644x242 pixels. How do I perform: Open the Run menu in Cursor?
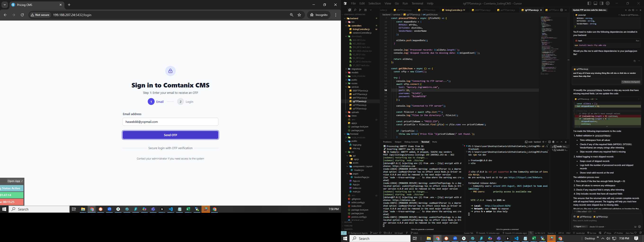point(405,4)
